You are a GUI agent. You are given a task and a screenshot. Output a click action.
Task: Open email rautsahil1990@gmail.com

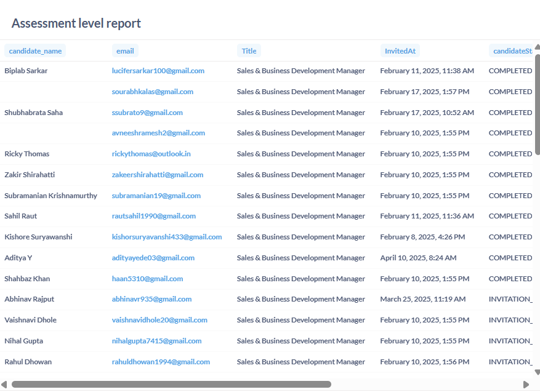point(154,216)
